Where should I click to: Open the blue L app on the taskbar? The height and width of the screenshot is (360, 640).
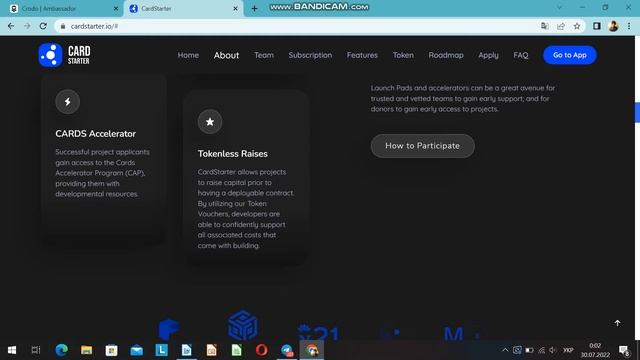tap(162, 350)
